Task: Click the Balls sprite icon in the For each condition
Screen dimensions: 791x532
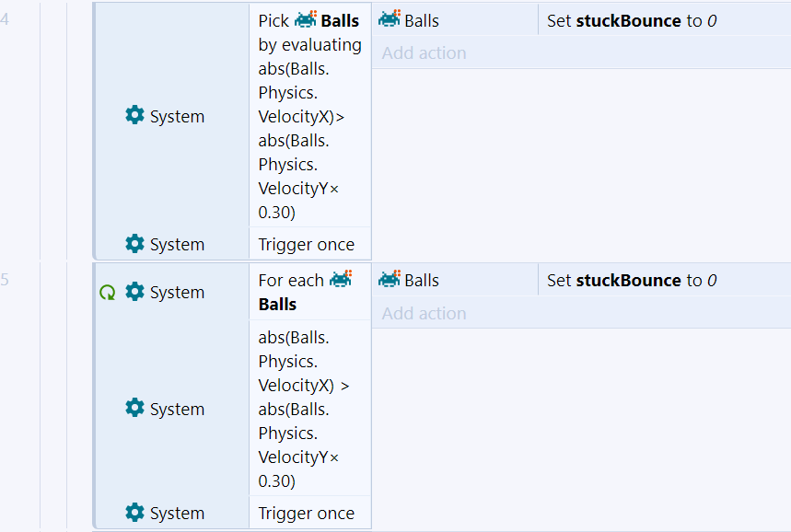Action: click(x=341, y=279)
